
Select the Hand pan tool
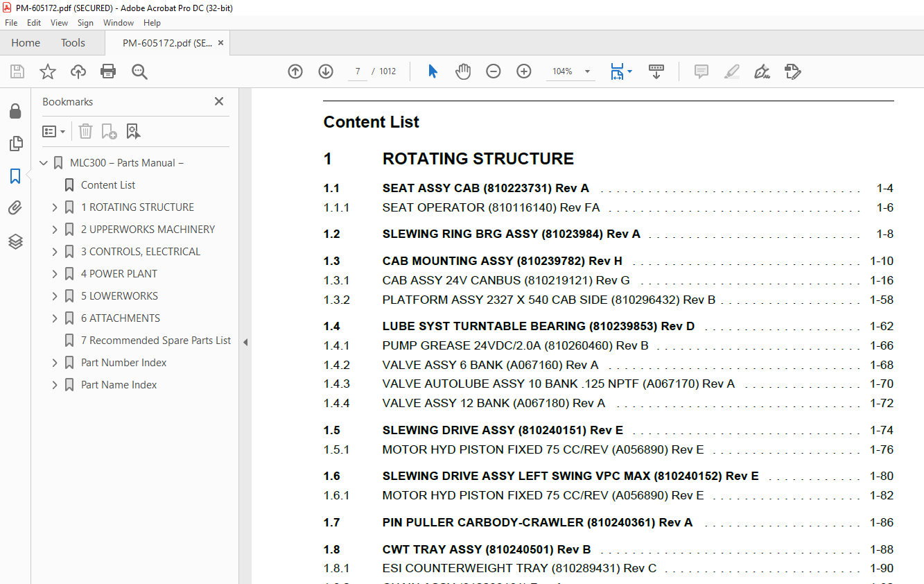click(463, 71)
